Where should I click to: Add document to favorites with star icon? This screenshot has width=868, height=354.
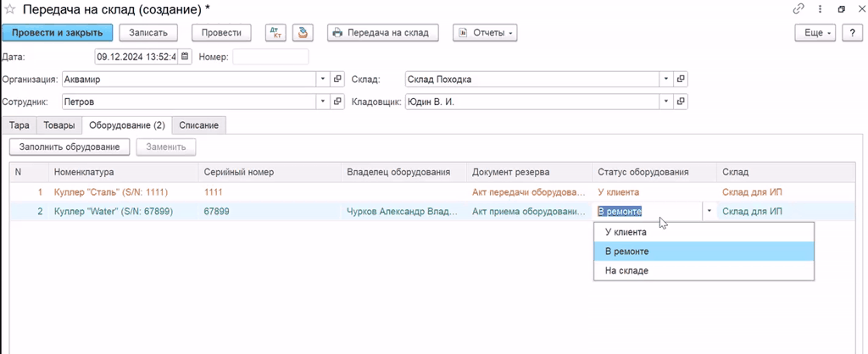(x=9, y=9)
